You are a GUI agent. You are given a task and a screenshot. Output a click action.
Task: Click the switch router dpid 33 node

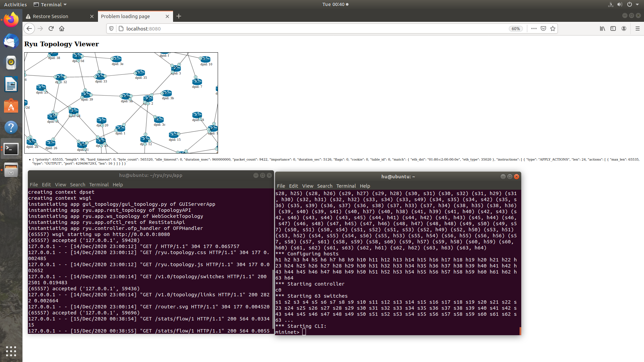[100, 76]
